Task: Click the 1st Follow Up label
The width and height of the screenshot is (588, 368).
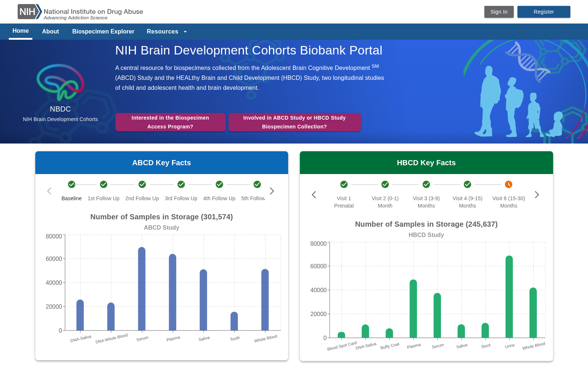Action: point(104,198)
